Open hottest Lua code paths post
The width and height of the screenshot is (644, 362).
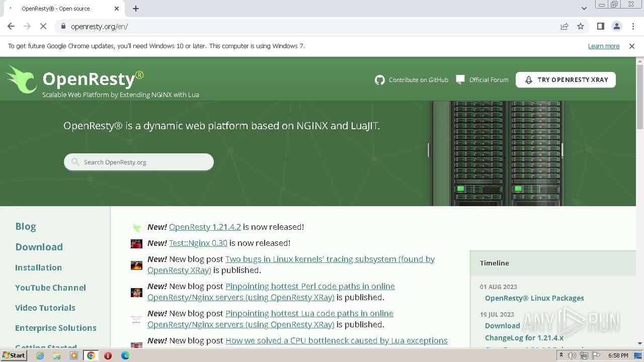click(x=270, y=319)
